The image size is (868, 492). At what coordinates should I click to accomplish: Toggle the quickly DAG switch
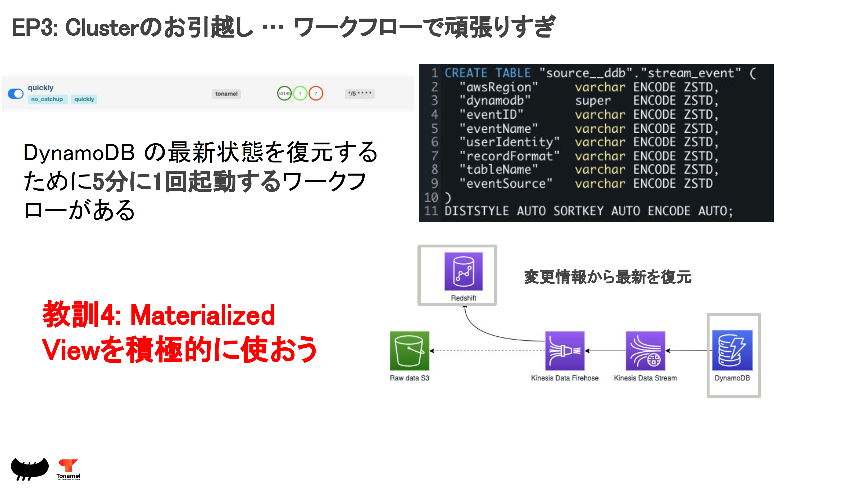(16, 94)
